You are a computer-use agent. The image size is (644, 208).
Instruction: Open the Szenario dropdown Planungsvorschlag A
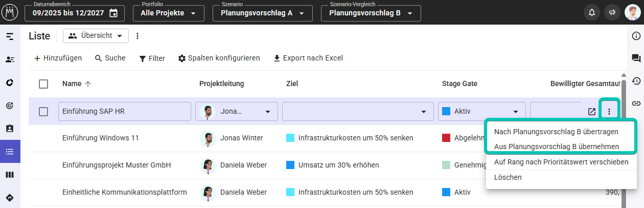tap(262, 13)
